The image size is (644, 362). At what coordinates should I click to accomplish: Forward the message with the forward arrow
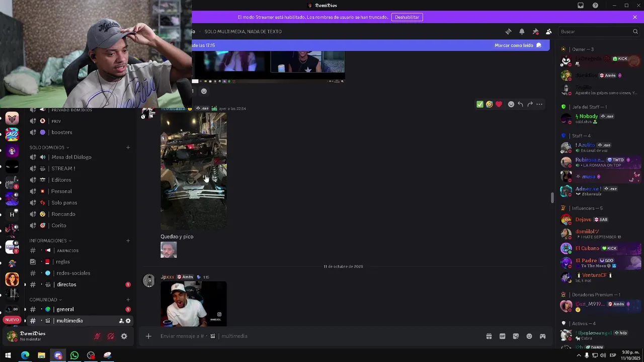point(530,104)
